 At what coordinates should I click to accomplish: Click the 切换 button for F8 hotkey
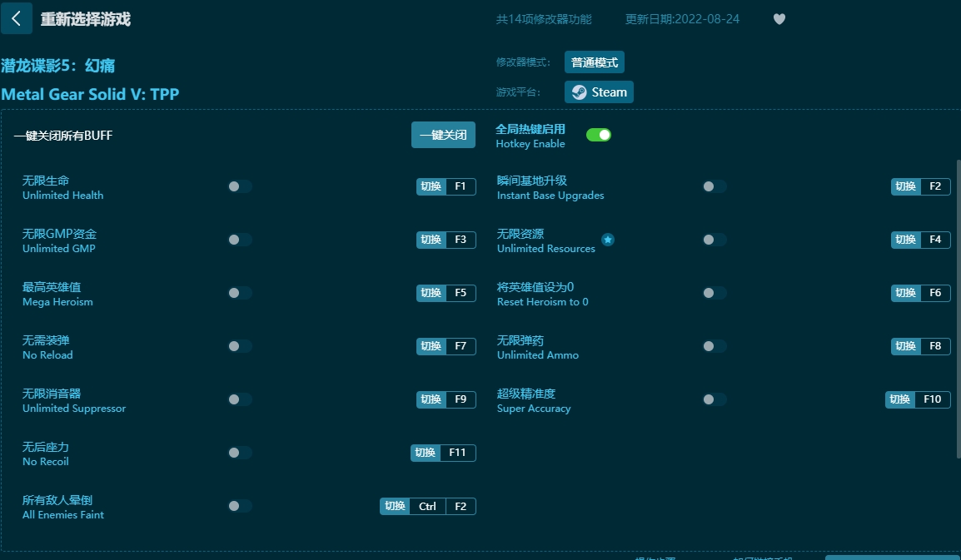[905, 346]
